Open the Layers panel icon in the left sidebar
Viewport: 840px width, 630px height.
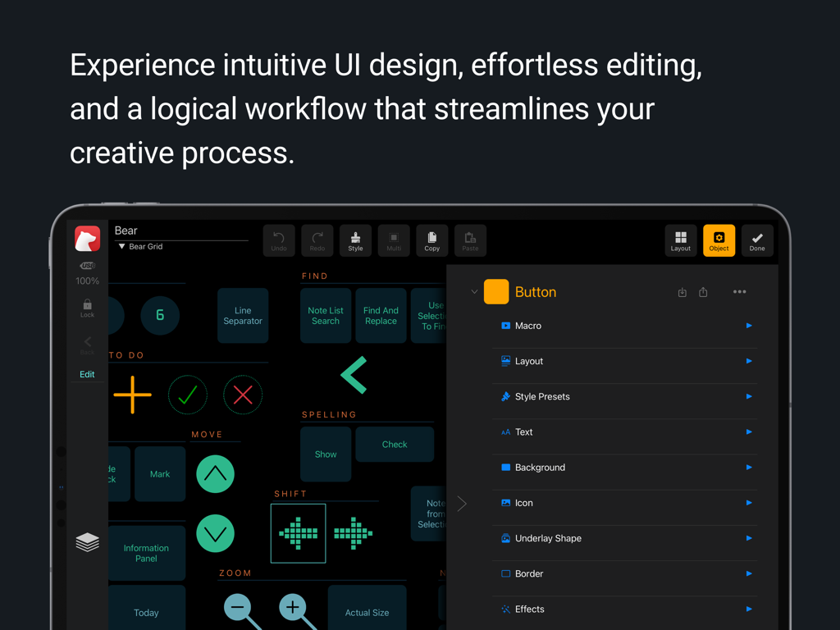(87, 541)
